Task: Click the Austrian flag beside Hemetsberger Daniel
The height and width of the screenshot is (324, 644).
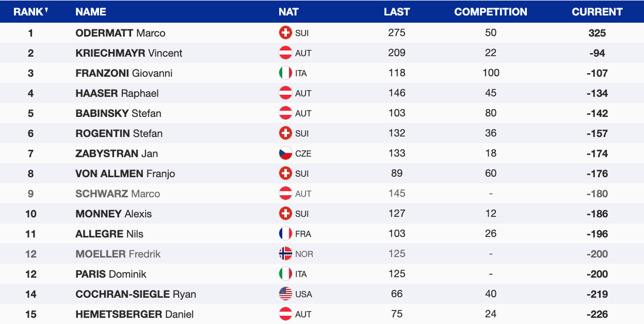Action: tap(286, 314)
